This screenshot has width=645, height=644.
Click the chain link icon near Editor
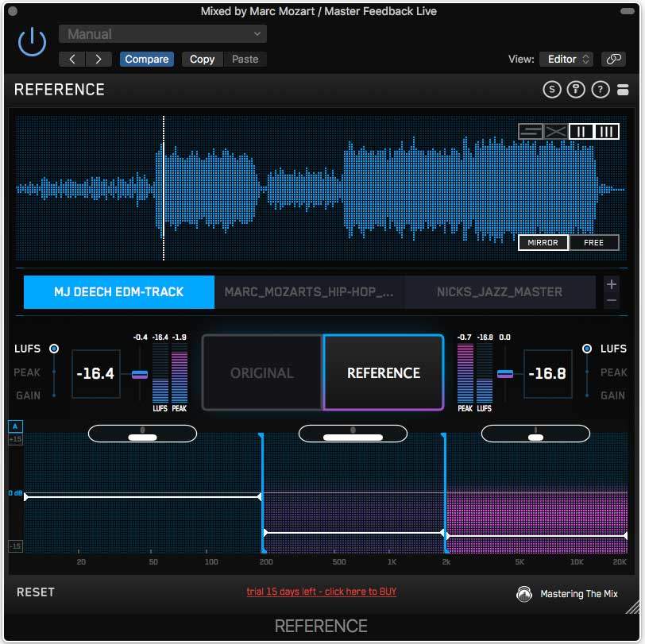(x=612, y=59)
